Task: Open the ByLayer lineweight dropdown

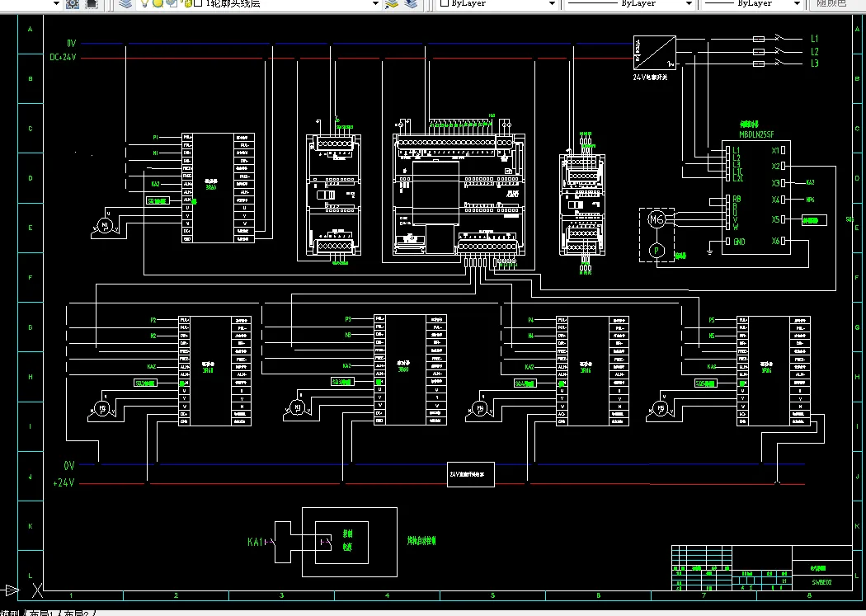Action: (x=797, y=3)
